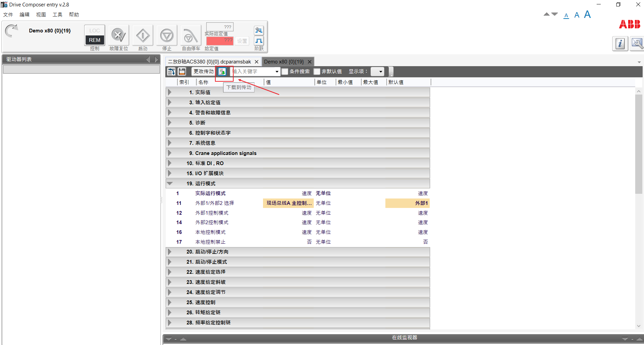644x345 pixels.
Task: Click the collapse-down triangle on monitor panel left
Action: click(169, 339)
